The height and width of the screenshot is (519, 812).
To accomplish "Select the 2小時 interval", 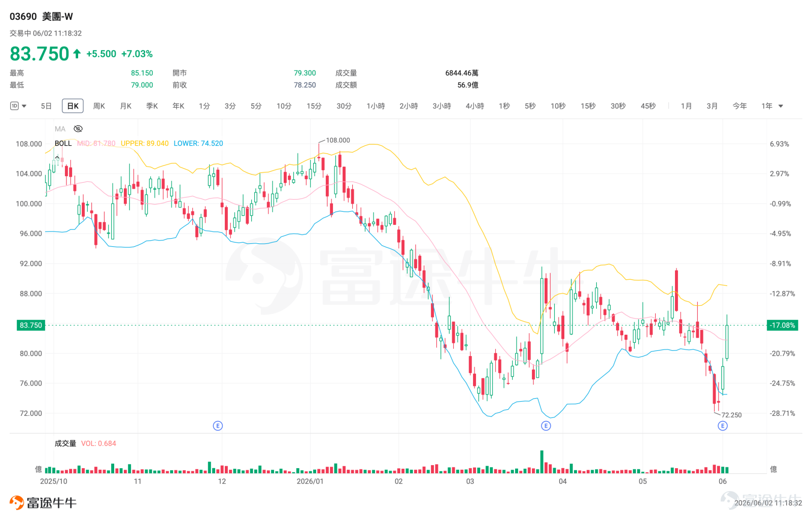I will click(409, 106).
